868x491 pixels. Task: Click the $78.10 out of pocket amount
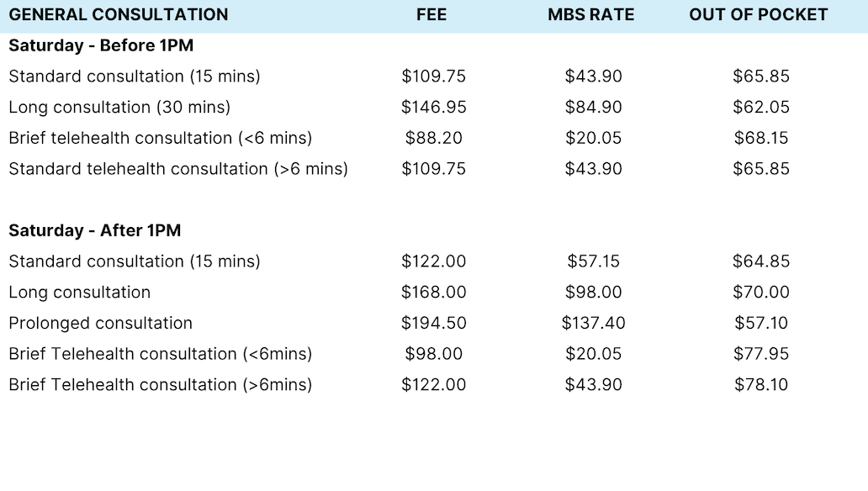pyautogui.click(x=761, y=385)
